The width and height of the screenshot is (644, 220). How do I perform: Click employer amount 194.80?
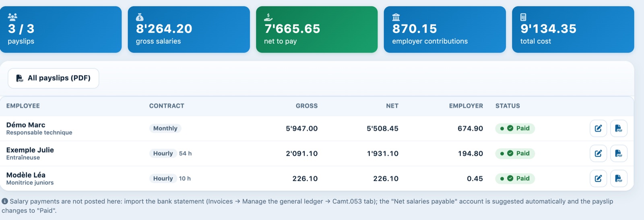tap(471, 154)
